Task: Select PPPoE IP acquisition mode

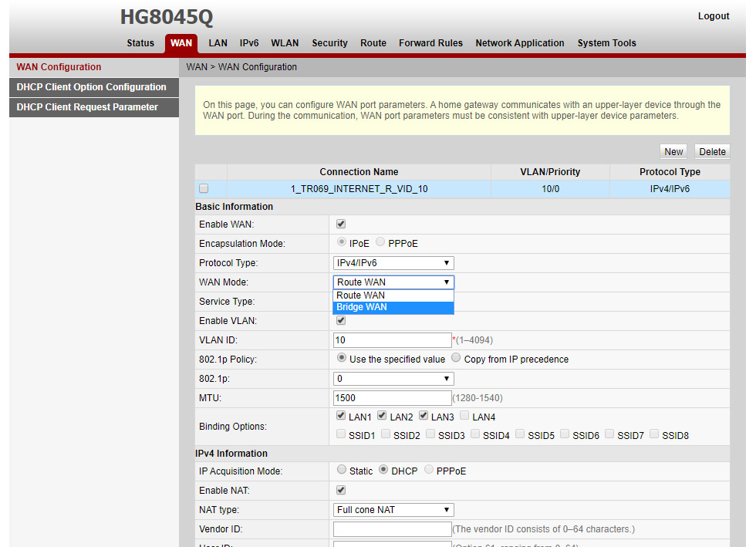Action: (429, 469)
